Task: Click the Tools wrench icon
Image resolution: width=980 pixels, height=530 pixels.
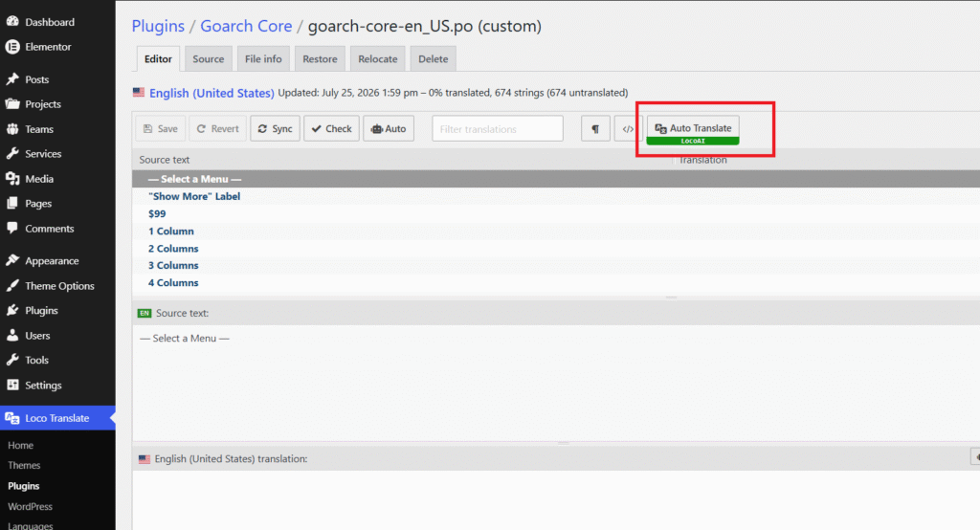Action: tap(12, 360)
